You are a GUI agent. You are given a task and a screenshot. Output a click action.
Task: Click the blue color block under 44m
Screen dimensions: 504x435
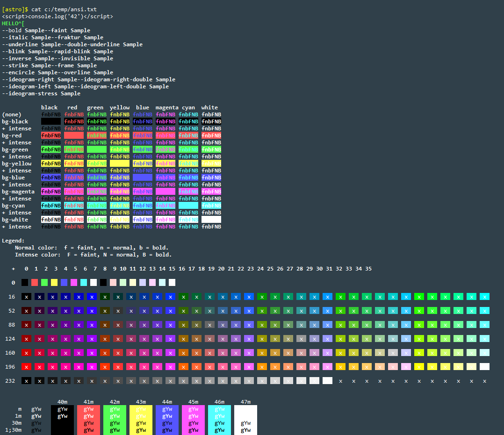click(x=167, y=420)
